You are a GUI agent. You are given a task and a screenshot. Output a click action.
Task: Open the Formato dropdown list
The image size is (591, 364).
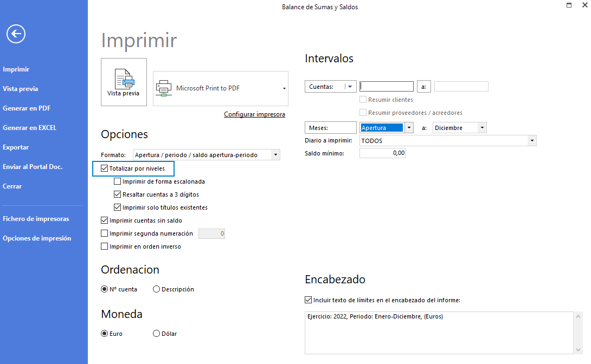click(275, 155)
